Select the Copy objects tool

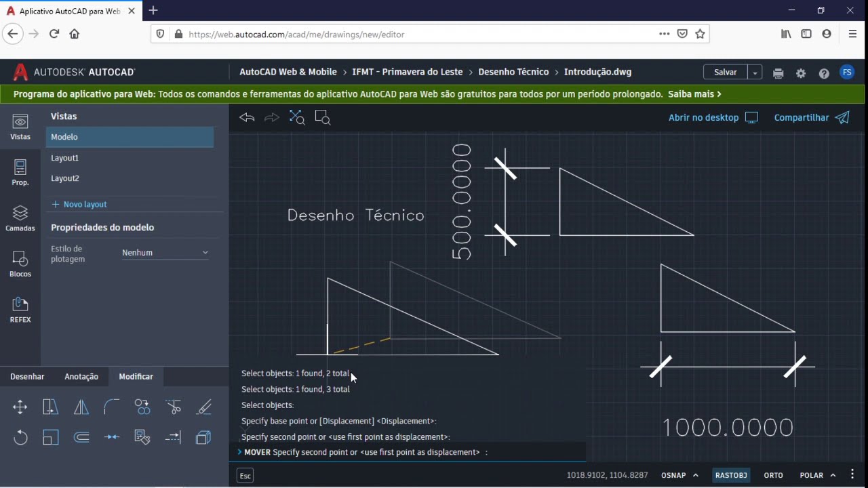coord(142,407)
